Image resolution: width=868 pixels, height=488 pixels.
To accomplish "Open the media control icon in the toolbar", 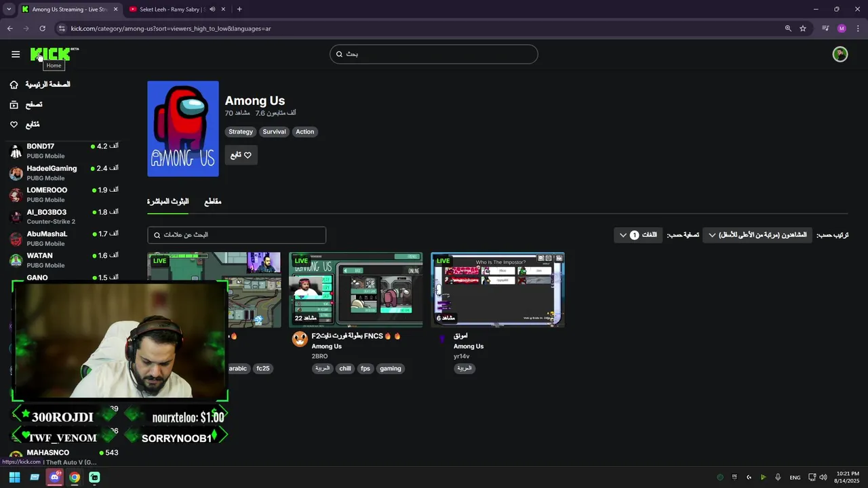I will tap(825, 28).
